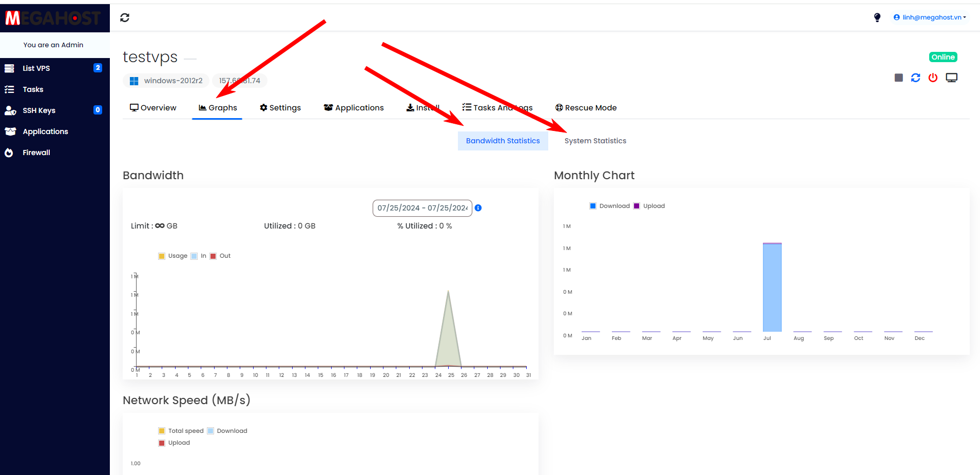Click the date range info icon

point(478,208)
